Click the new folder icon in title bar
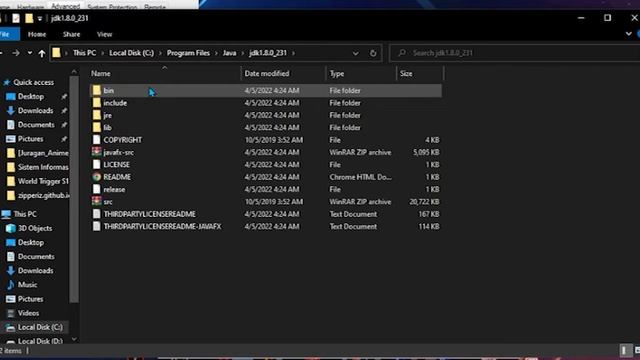640x360 pixels. pos(29,18)
